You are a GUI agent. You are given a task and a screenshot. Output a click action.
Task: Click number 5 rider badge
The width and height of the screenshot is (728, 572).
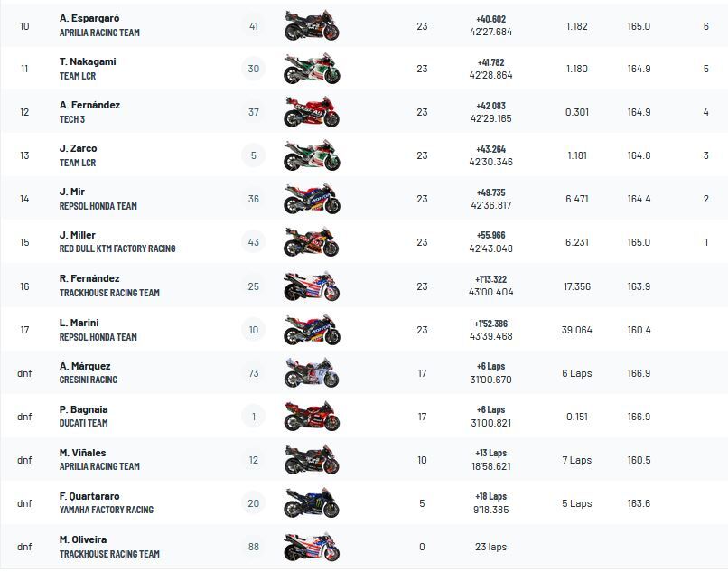(x=254, y=156)
